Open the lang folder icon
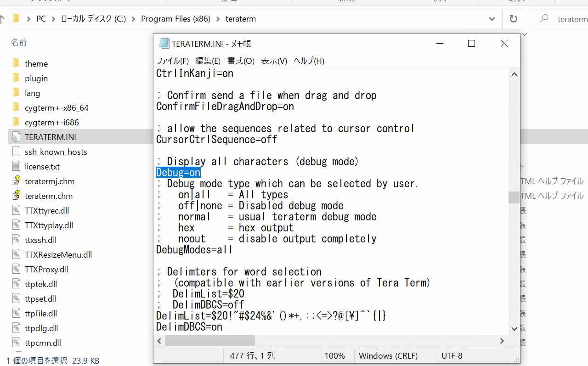Screen dimensions: 588x366 click(16, 93)
